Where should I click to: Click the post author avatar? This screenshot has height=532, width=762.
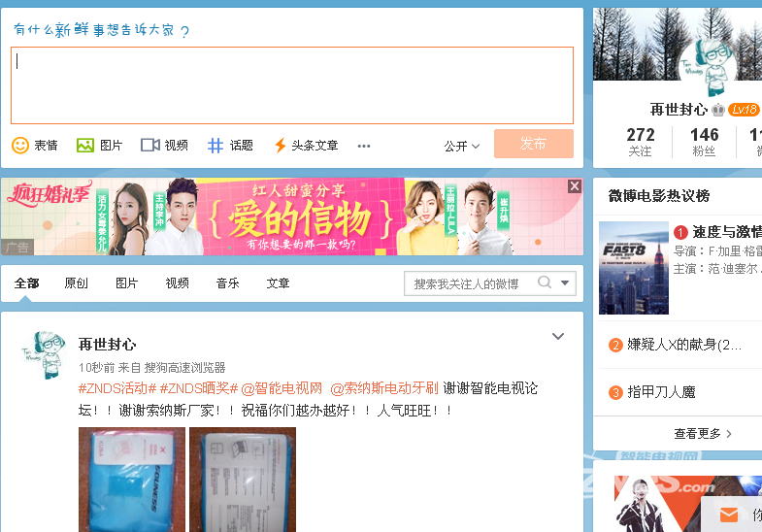point(44,355)
